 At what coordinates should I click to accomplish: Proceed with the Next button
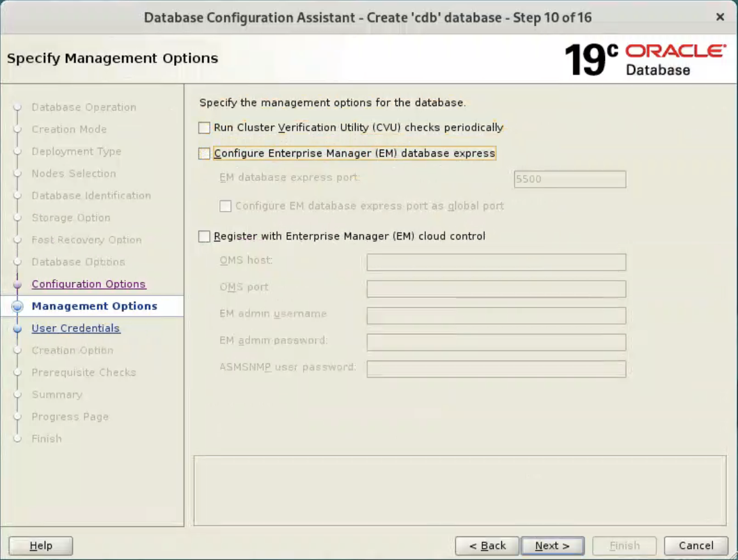(x=553, y=546)
